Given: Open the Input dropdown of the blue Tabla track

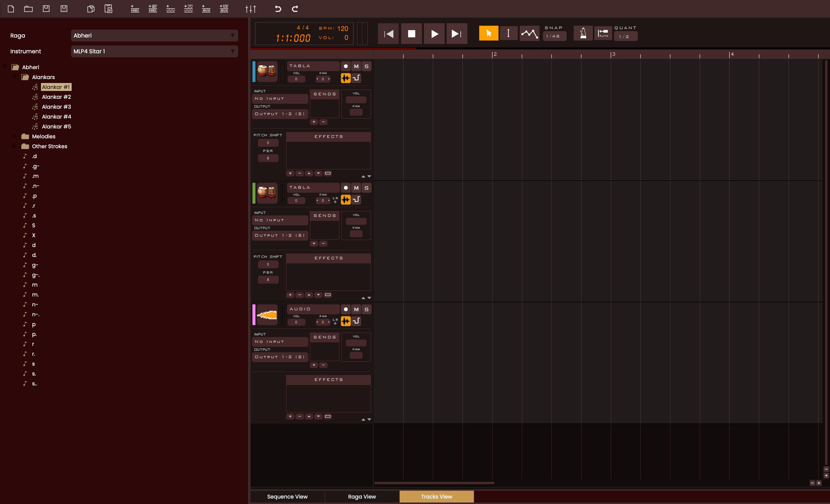Looking at the screenshot, I should pyautogui.click(x=280, y=99).
